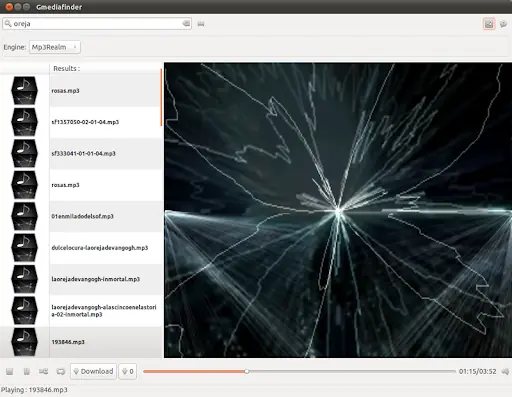
Task: Click the downloads counter button showing 0
Action: pyautogui.click(x=128, y=371)
